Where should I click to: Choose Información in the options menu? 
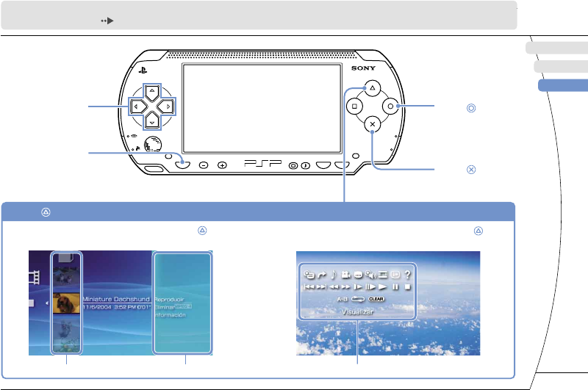click(x=171, y=315)
